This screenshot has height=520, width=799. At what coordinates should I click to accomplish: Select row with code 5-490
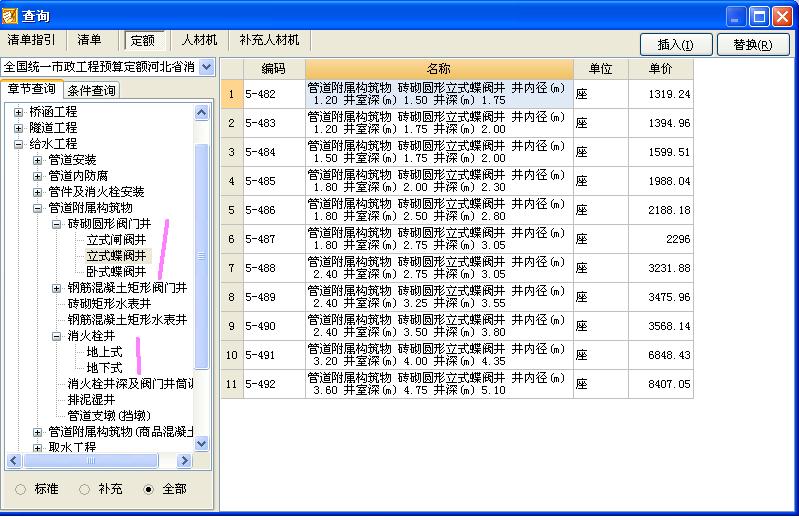(457, 326)
